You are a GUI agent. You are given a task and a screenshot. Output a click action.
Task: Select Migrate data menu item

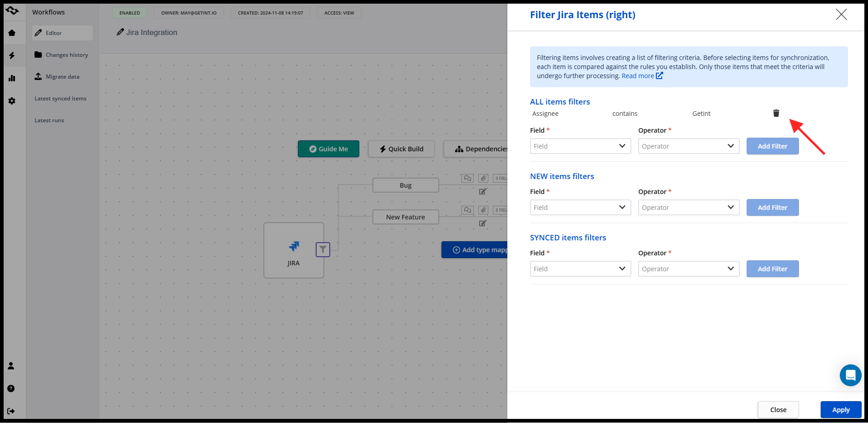point(62,77)
